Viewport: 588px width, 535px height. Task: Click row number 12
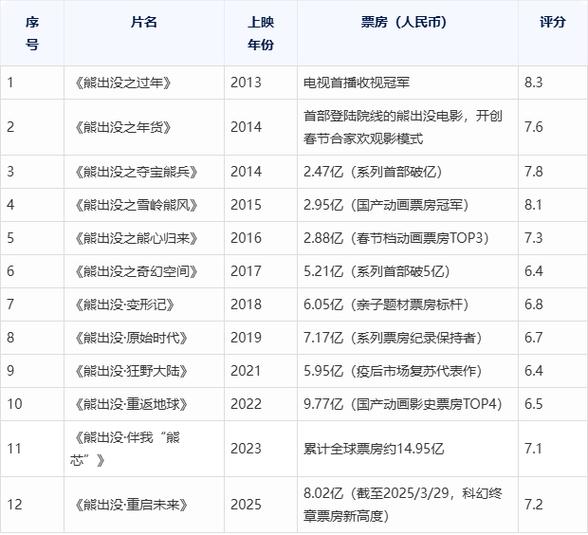click(x=15, y=505)
